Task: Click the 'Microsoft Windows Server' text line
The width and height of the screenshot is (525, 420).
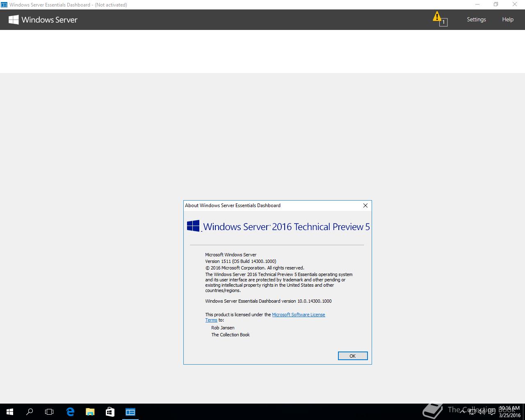Action: tap(231, 255)
